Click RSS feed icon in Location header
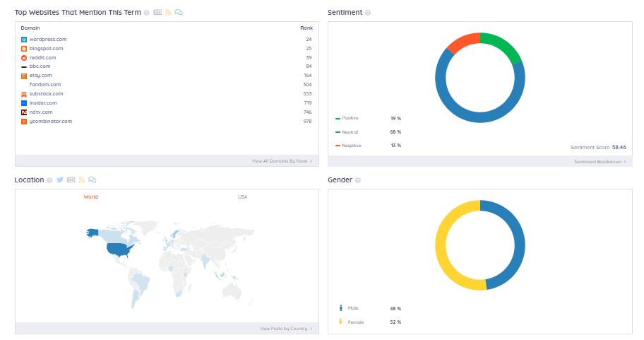Viewport: 644px width, 340px height. tap(82, 180)
